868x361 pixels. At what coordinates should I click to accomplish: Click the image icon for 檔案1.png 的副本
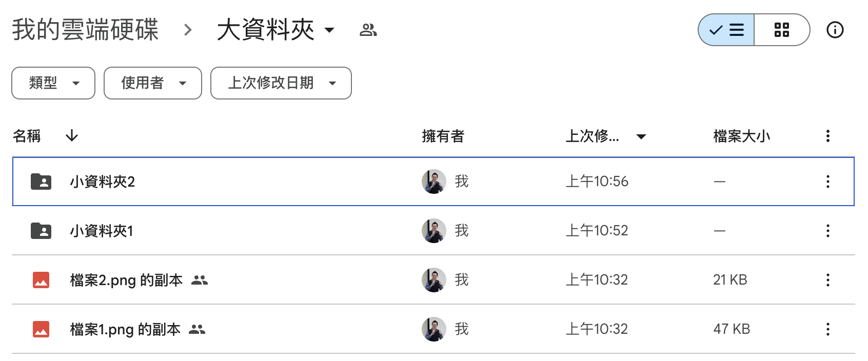(x=41, y=329)
